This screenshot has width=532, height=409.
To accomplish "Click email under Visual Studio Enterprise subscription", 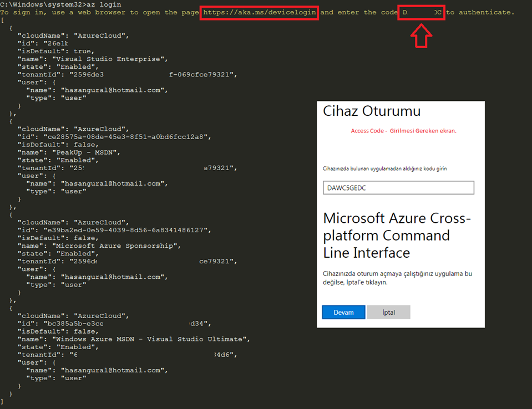I will point(112,90).
